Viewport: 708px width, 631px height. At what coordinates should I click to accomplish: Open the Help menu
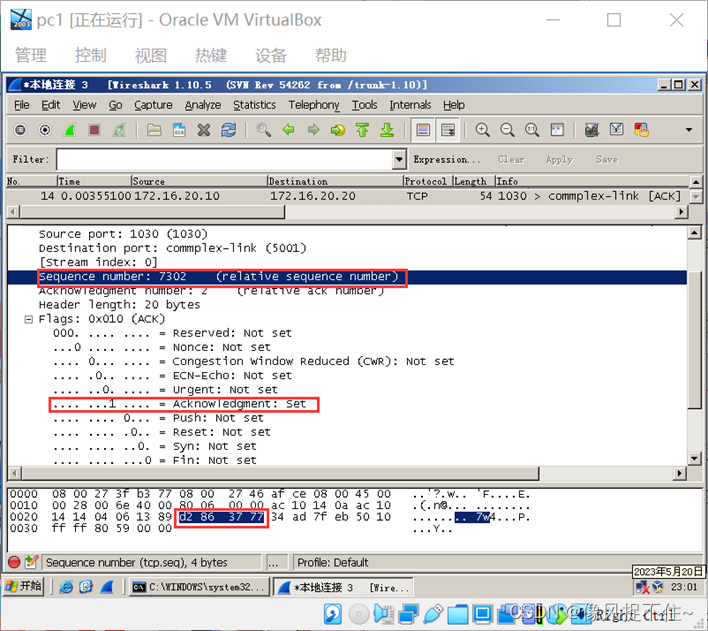(454, 105)
